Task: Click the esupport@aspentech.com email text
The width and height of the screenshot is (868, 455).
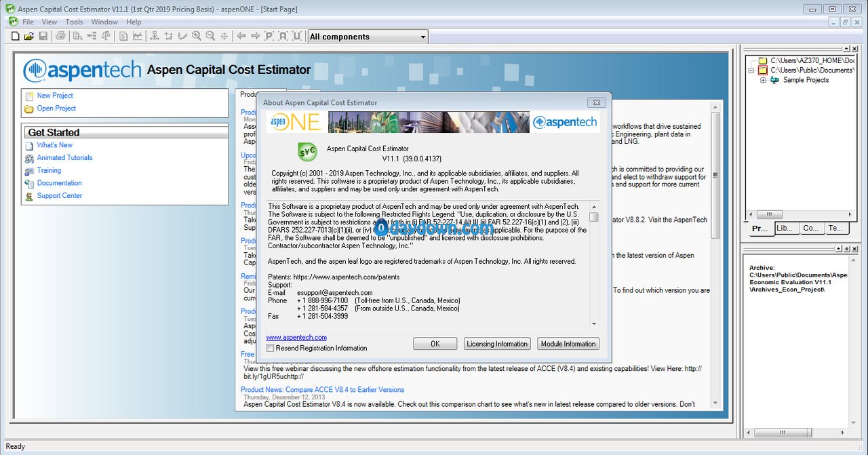Action: [335, 293]
